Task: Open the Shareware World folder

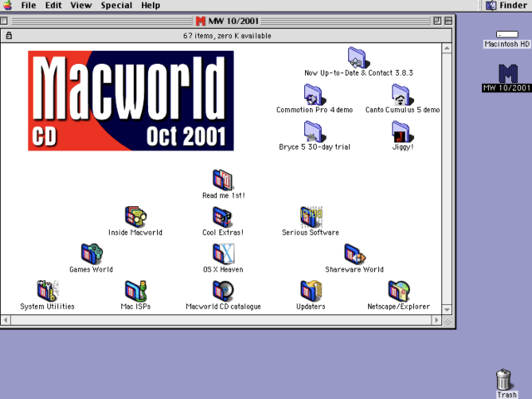Action: pos(355,254)
